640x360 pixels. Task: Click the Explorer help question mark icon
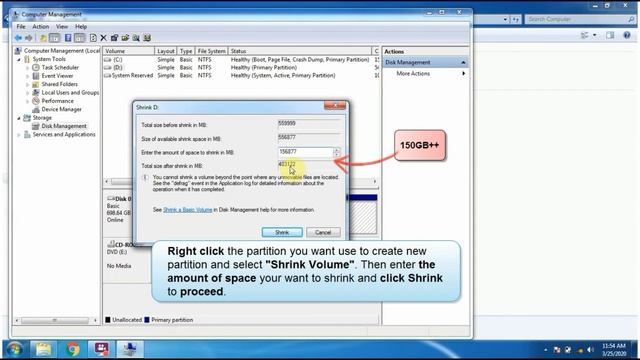point(627,36)
